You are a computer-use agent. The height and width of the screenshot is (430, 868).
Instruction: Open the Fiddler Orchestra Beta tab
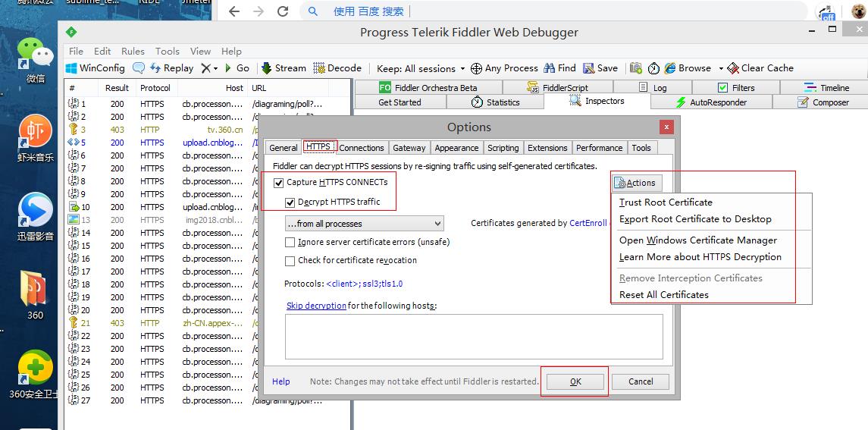(x=428, y=87)
